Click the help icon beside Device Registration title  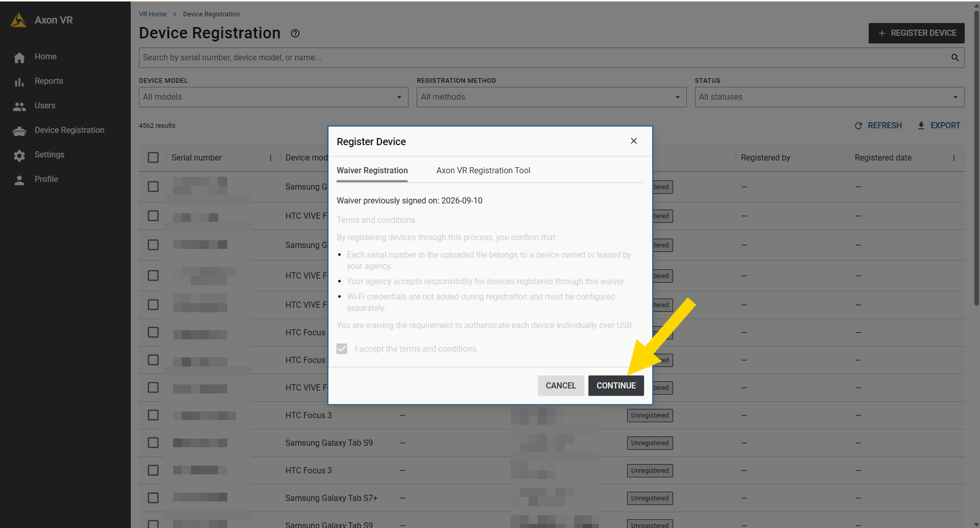pos(295,33)
